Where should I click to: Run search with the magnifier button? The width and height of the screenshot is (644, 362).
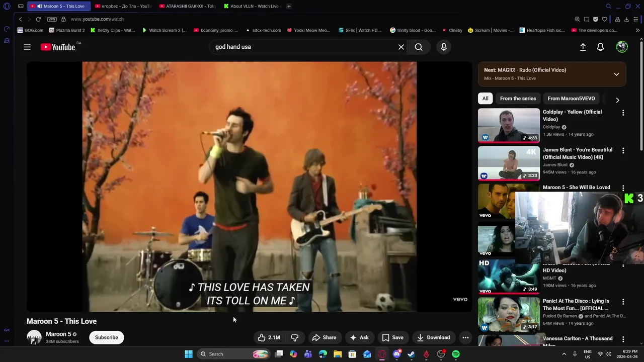point(419,47)
